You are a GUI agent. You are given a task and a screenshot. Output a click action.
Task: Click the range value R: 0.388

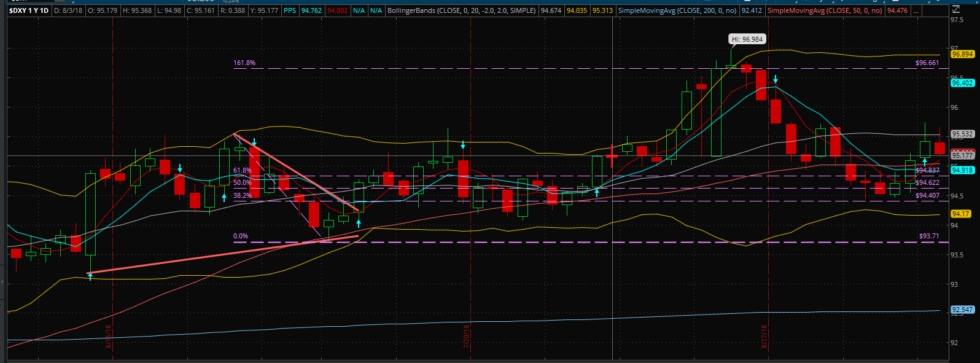[x=232, y=10]
